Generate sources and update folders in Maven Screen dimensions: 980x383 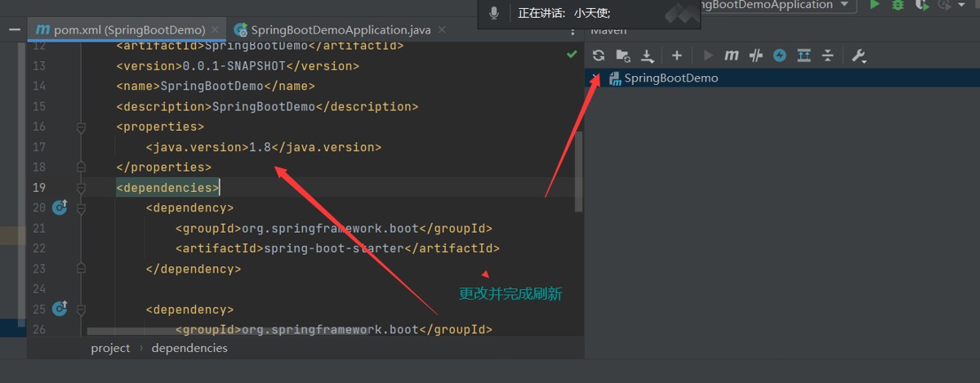[623, 56]
